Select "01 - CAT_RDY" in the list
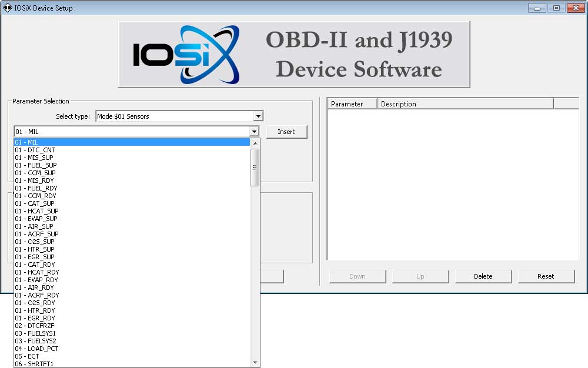The height and width of the screenshot is (368, 588). tap(132, 265)
